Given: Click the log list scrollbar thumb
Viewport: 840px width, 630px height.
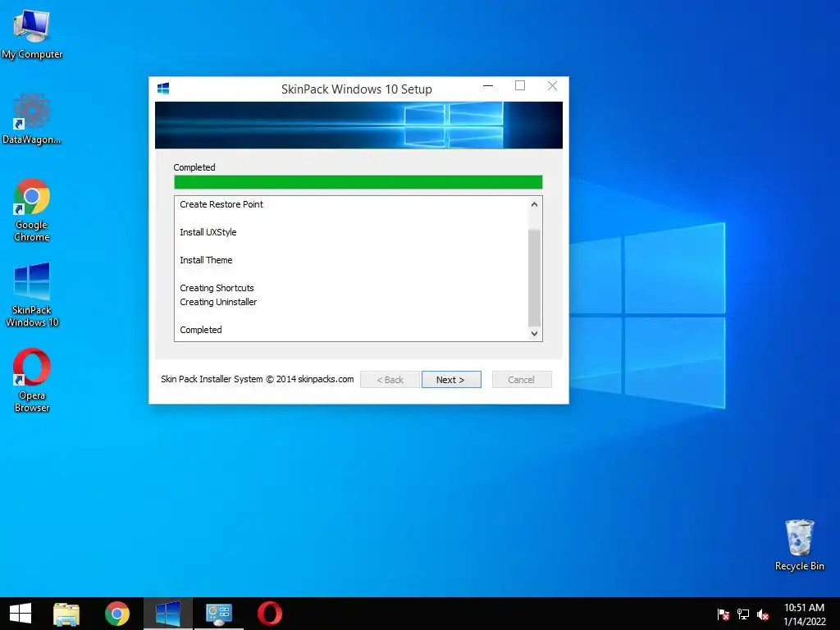Looking at the screenshot, I should tap(534, 277).
